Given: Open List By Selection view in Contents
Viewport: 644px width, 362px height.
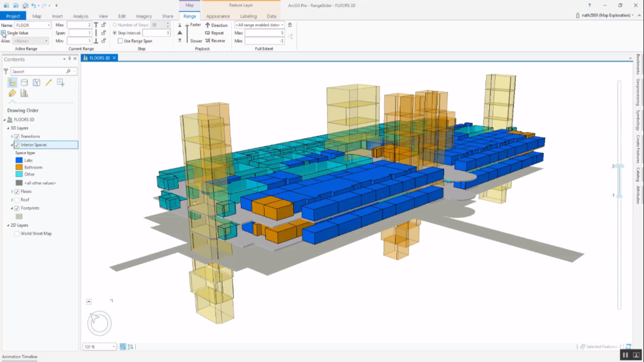Looking at the screenshot, I should [x=36, y=82].
